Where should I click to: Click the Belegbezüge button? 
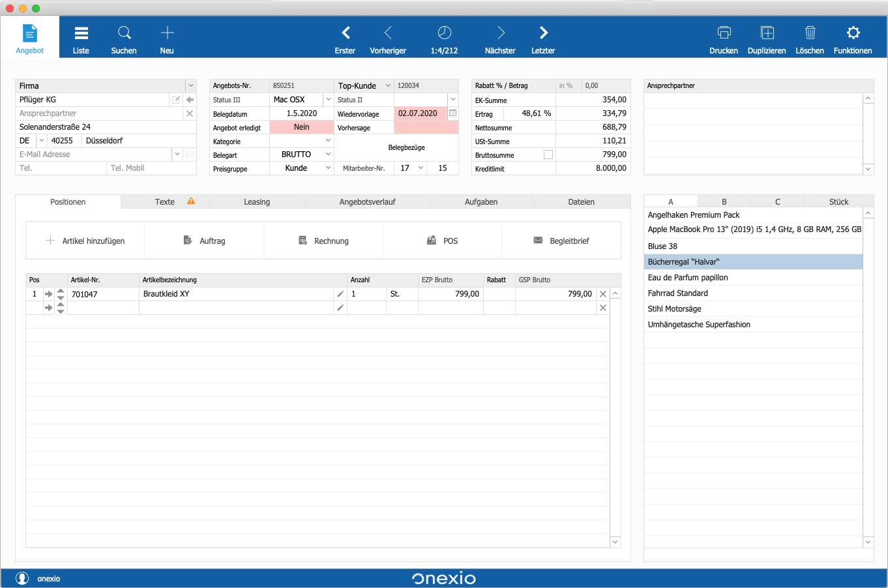tap(407, 148)
